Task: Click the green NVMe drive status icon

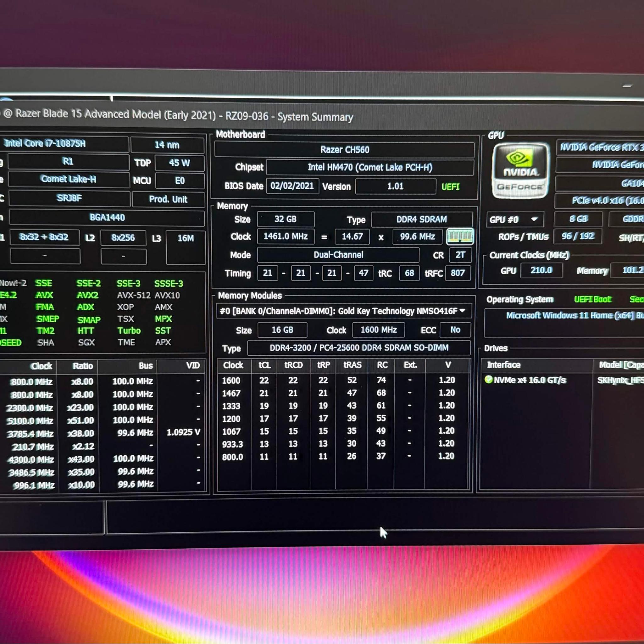Action: point(488,379)
